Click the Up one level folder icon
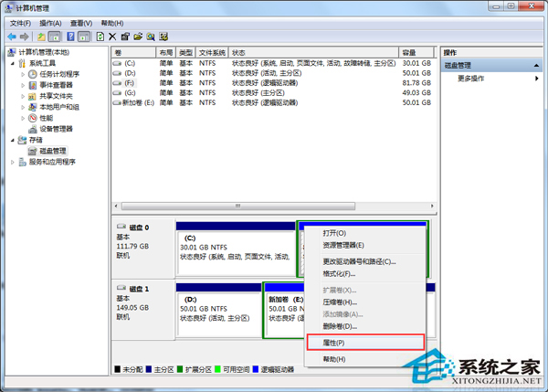The height and width of the screenshot is (392, 548). click(x=41, y=37)
